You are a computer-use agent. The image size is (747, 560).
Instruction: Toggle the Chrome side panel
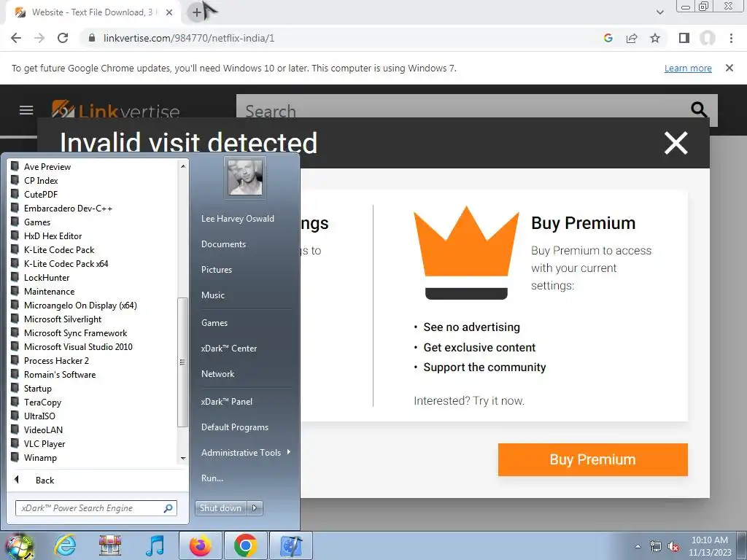click(684, 38)
